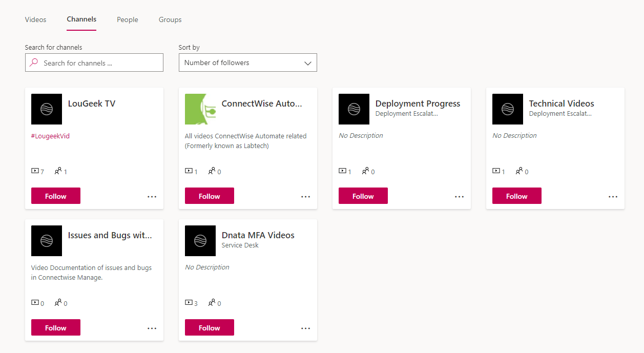This screenshot has height=353, width=644.
Task: Open more options for Technical Videos
Action: 613,196
